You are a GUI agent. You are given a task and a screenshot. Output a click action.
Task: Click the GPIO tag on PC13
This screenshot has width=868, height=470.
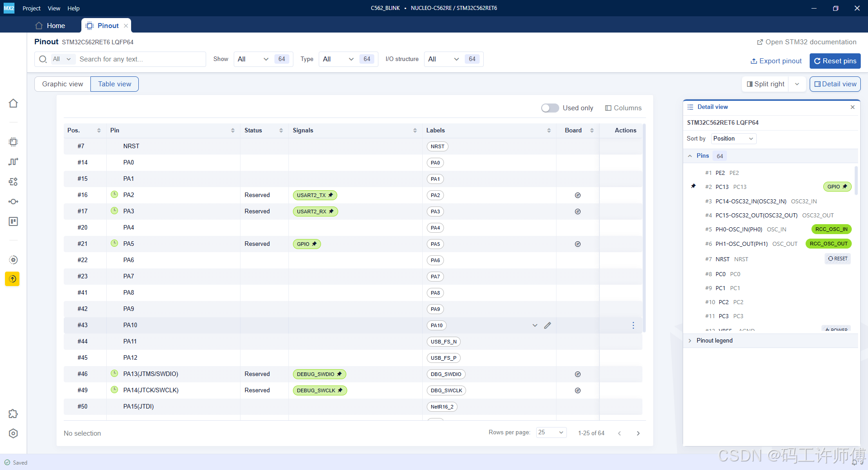[837, 187]
